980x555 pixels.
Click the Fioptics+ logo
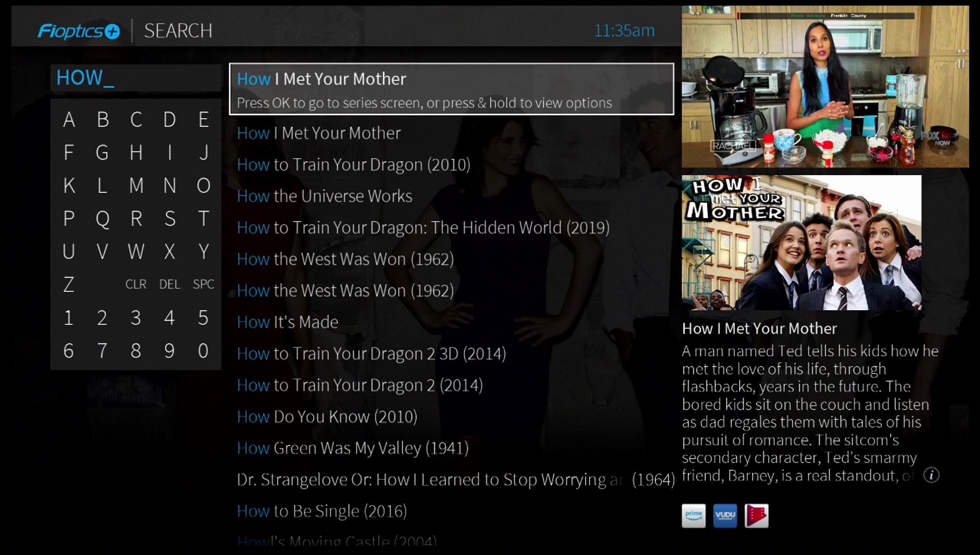click(79, 31)
